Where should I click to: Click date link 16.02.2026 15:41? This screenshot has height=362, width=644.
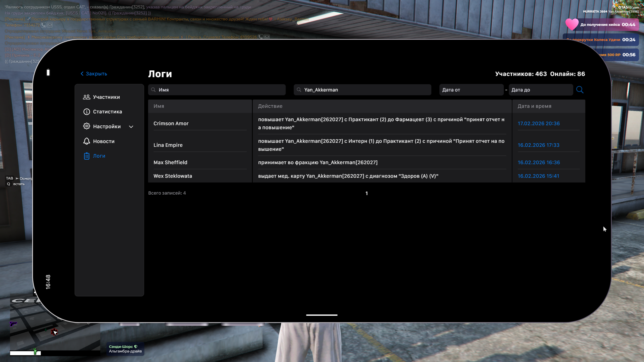pyautogui.click(x=538, y=176)
